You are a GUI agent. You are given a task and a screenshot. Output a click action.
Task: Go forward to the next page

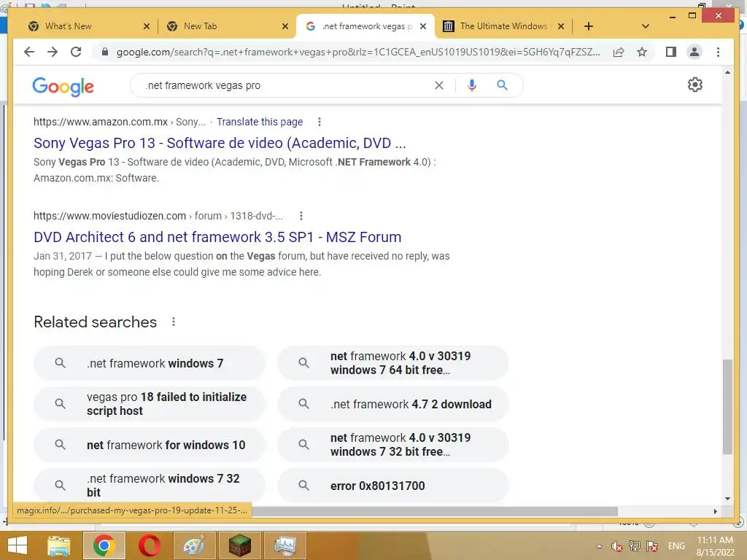click(x=53, y=52)
